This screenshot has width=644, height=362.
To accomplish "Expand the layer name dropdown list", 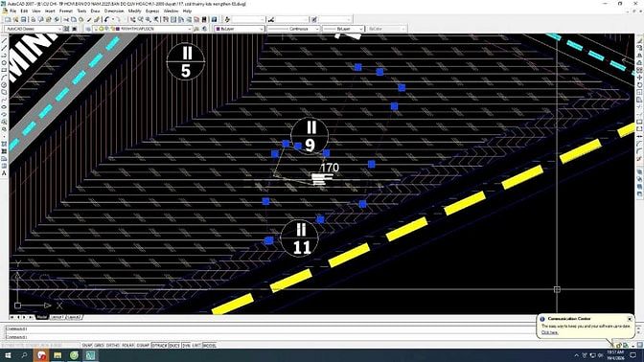I will pos(142,29).
